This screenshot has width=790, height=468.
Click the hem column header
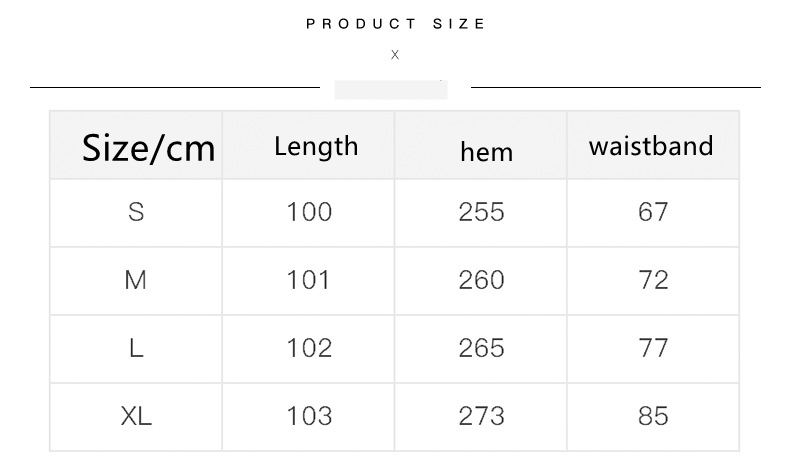[x=486, y=152]
